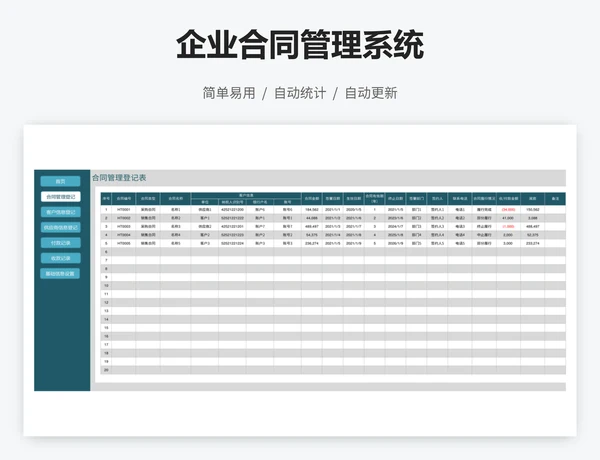
Task: Select the 电话5 phone cell
Action: click(460, 243)
